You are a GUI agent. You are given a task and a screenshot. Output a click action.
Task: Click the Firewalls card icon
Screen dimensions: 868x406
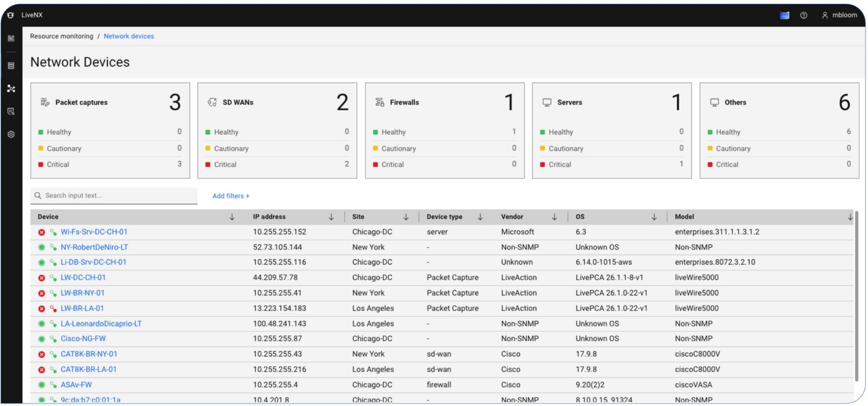tap(380, 102)
